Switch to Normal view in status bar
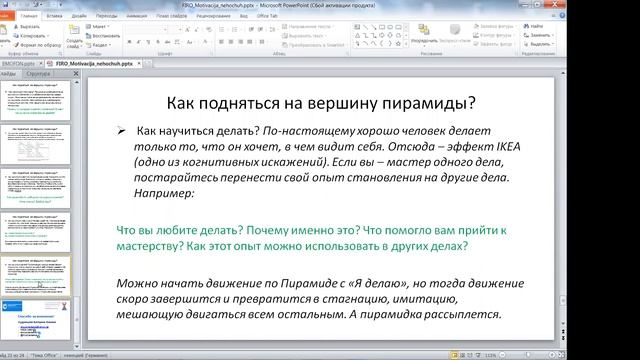This screenshot has height=360, width=640. [x=454, y=356]
